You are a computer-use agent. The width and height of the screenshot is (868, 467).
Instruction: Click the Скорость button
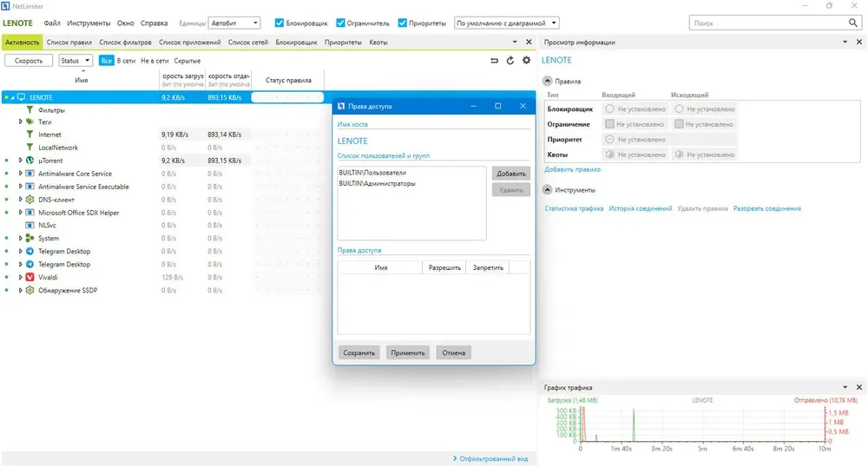point(29,60)
